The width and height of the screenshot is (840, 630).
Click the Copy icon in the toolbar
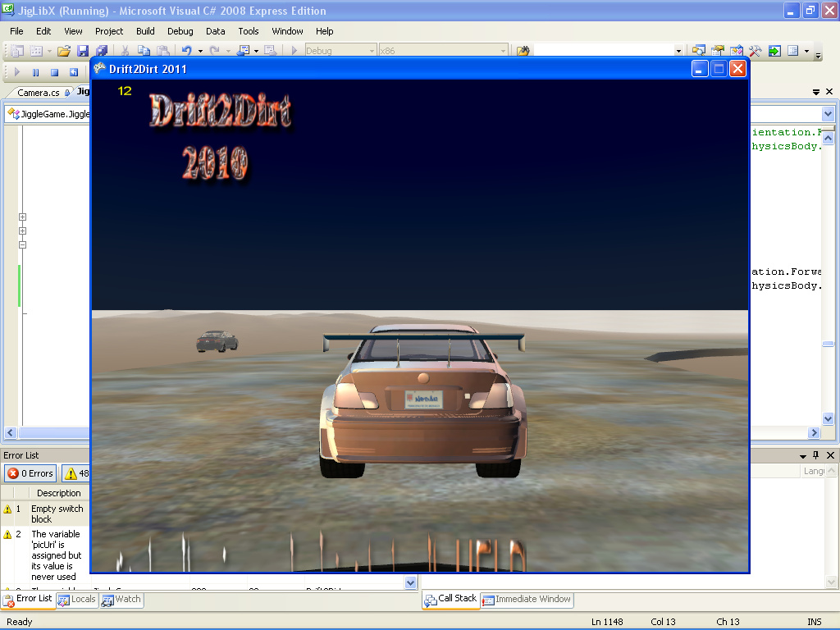144,51
